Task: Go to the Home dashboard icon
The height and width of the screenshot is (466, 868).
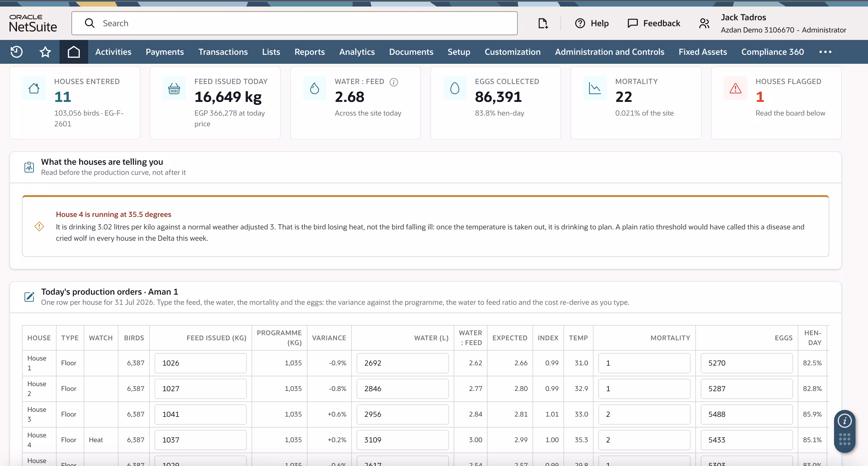Action: [74, 52]
